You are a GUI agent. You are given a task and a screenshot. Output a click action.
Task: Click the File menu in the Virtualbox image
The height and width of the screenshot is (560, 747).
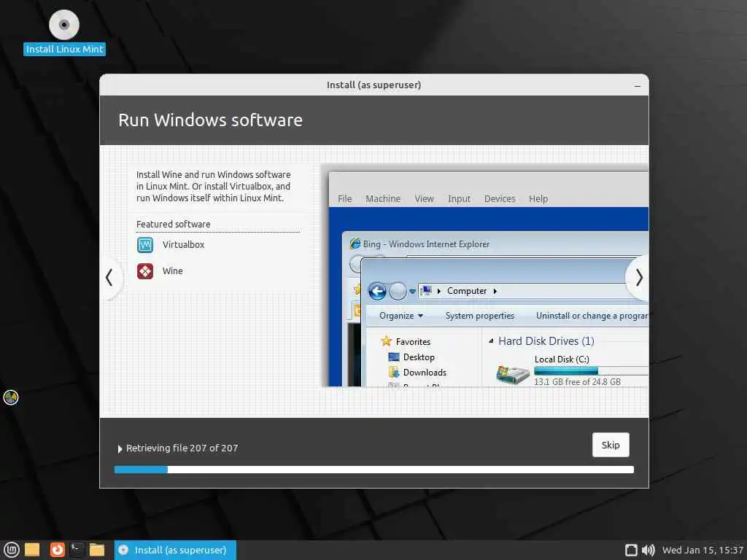coord(345,198)
